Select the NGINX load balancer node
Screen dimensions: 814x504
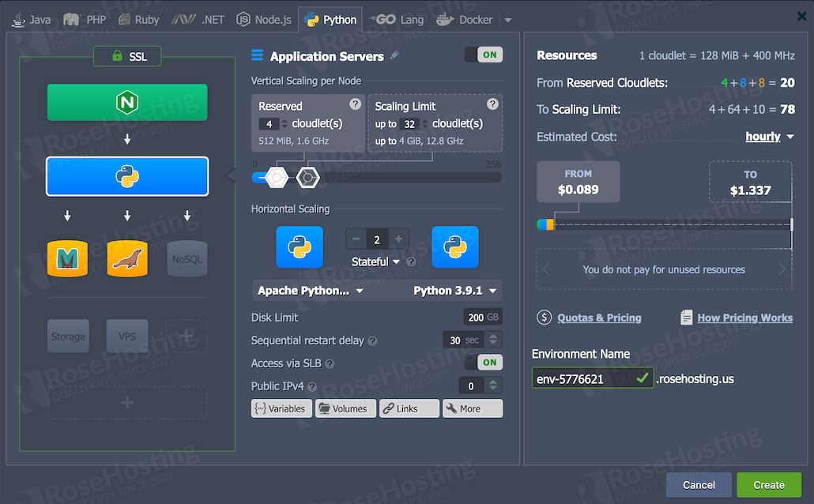(x=127, y=102)
